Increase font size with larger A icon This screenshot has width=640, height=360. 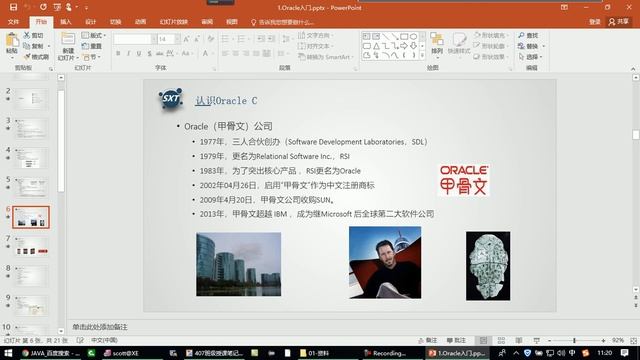tap(187, 39)
